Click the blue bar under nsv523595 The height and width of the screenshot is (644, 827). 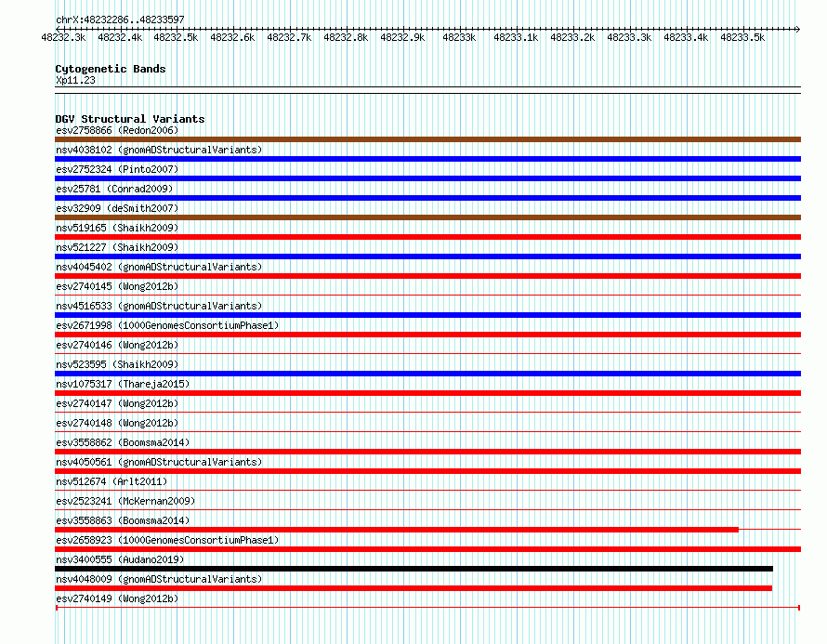[427, 374]
